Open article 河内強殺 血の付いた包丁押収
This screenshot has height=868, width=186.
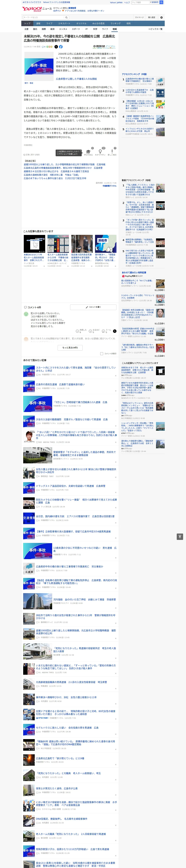(x=84, y=599)
